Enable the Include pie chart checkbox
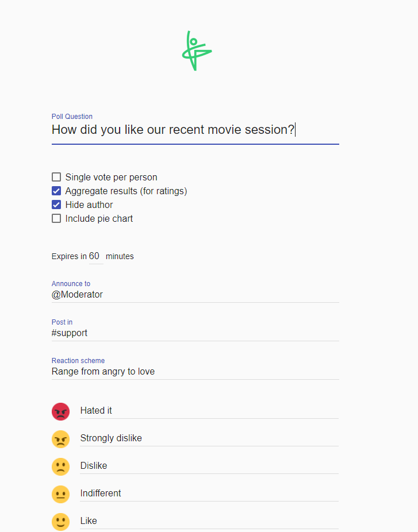The image size is (418, 532). (56, 218)
